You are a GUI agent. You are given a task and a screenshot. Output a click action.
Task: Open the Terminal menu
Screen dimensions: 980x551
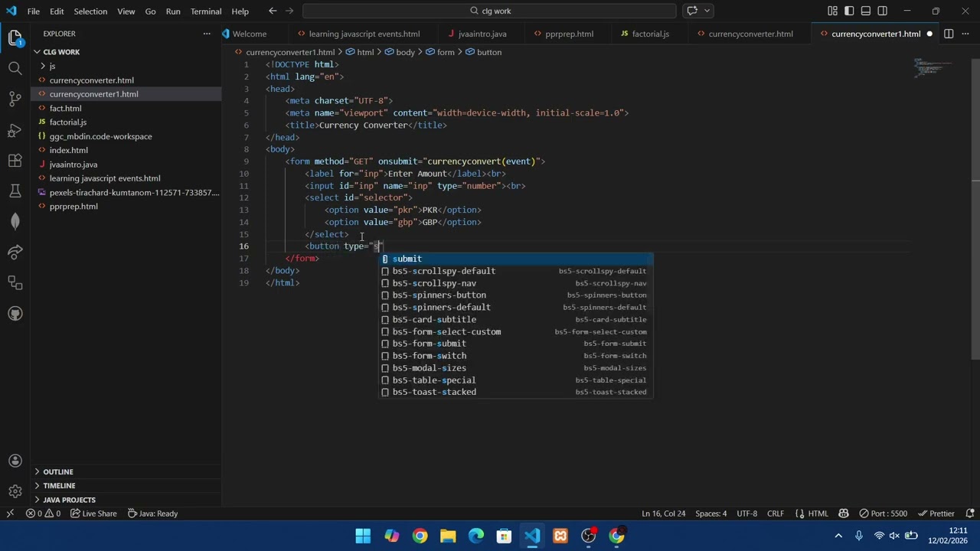point(206,11)
